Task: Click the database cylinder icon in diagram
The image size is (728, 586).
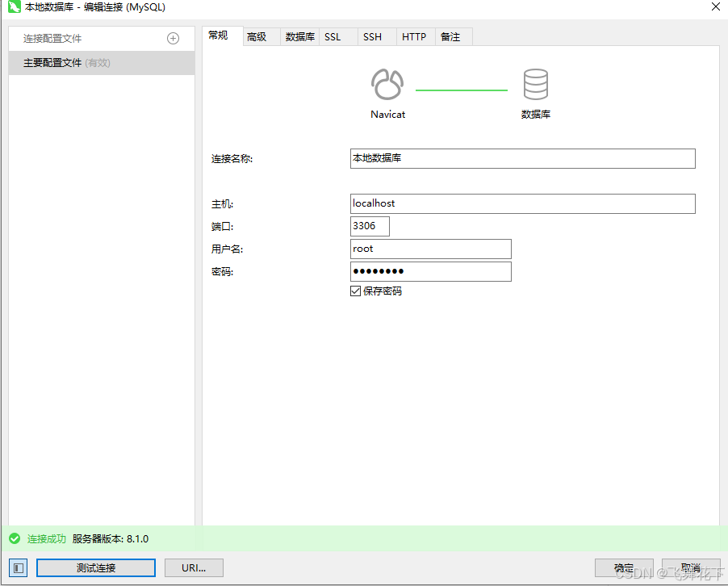Action: (536, 84)
